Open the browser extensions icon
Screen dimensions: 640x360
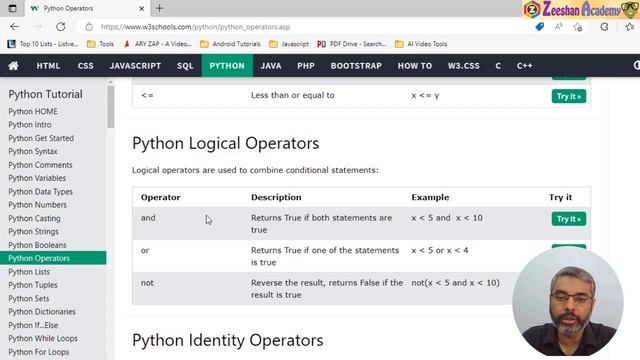[x=604, y=27]
